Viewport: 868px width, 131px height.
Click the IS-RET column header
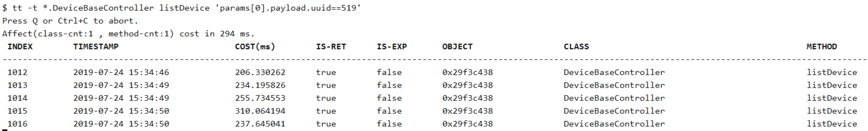pos(331,47)
